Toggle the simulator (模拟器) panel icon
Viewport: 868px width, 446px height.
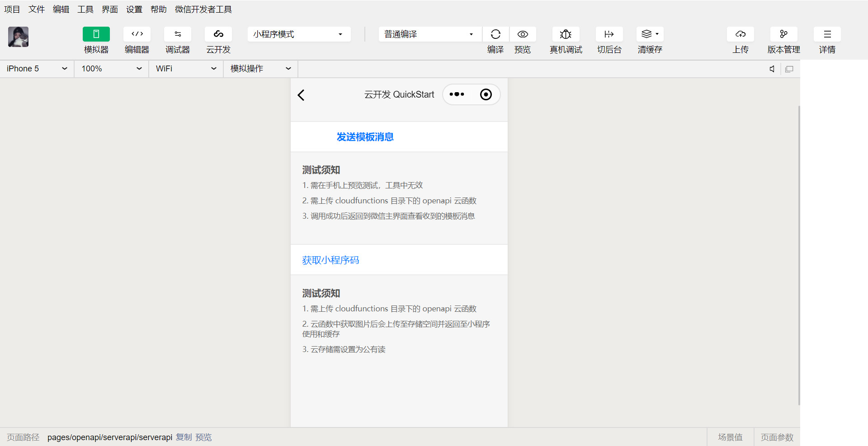pos(96,34)
